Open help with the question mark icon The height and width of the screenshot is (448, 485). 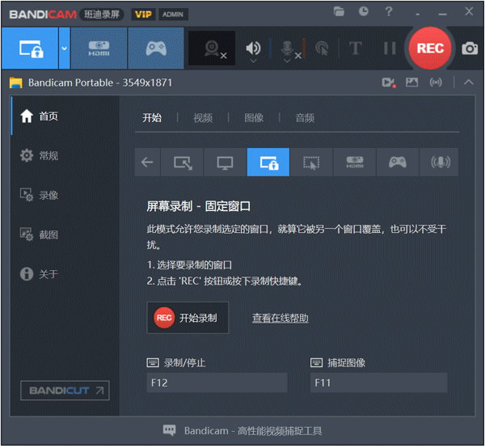[389, 11]
